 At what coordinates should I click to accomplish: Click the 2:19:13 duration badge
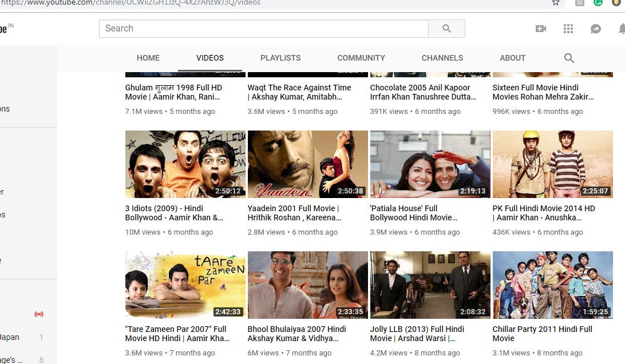(473, 191)
